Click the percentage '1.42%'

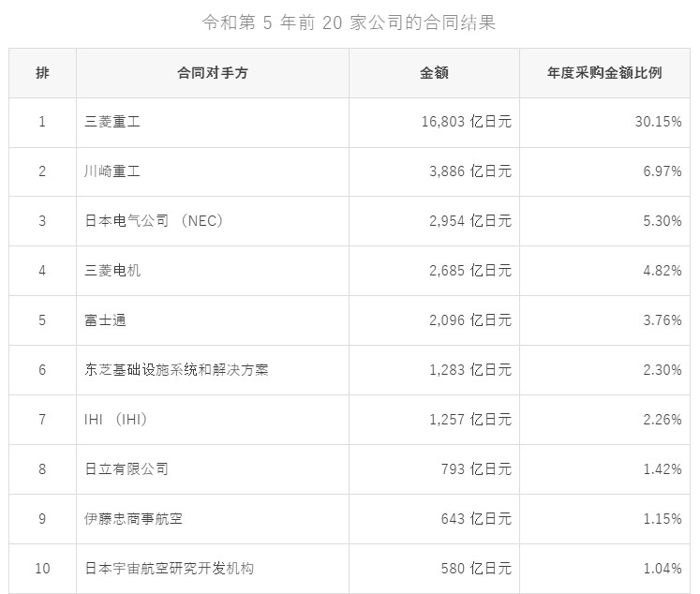(x=663, y=469)
